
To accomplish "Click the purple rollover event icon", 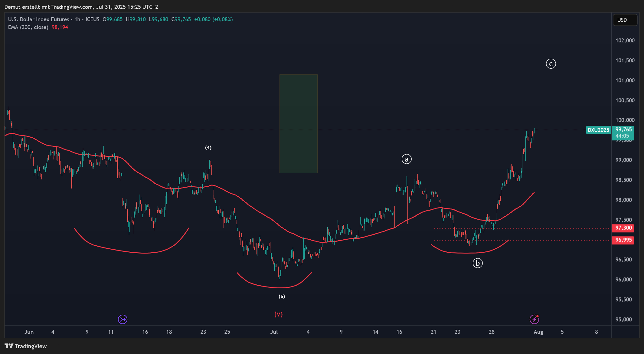I will [x=123, y=319].
